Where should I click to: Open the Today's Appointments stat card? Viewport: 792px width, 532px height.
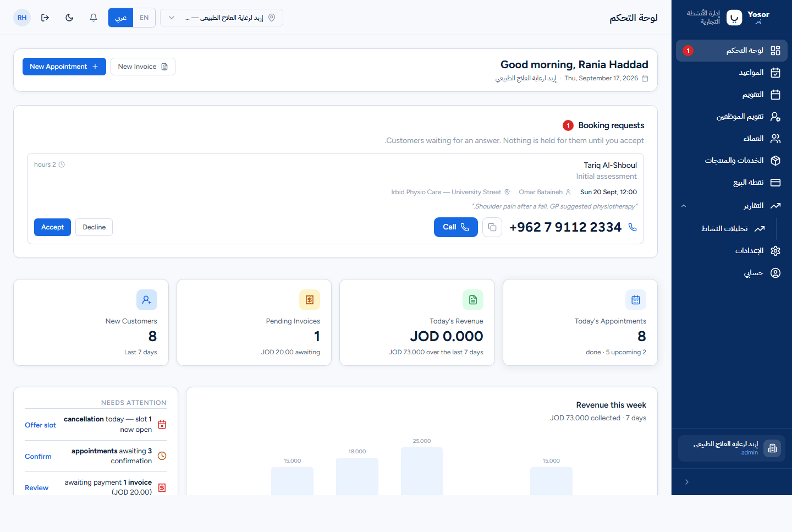click(580, 322)
